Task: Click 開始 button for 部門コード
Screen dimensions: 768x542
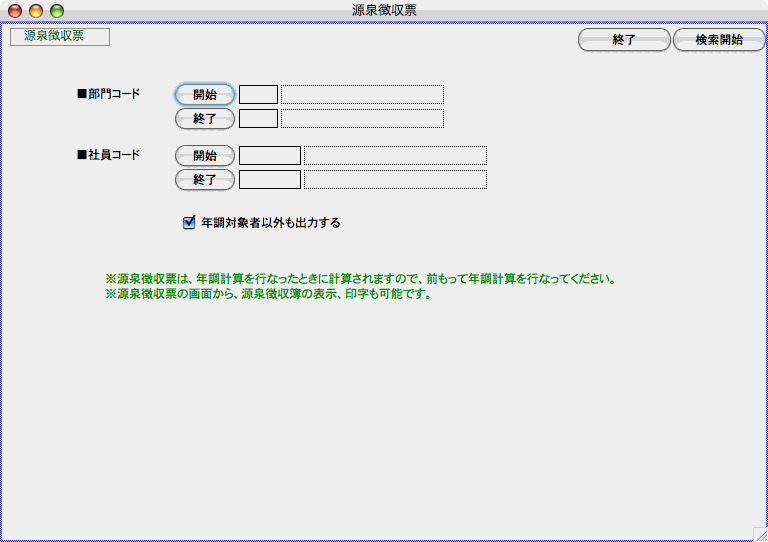Action: click(x=205, y=95)
